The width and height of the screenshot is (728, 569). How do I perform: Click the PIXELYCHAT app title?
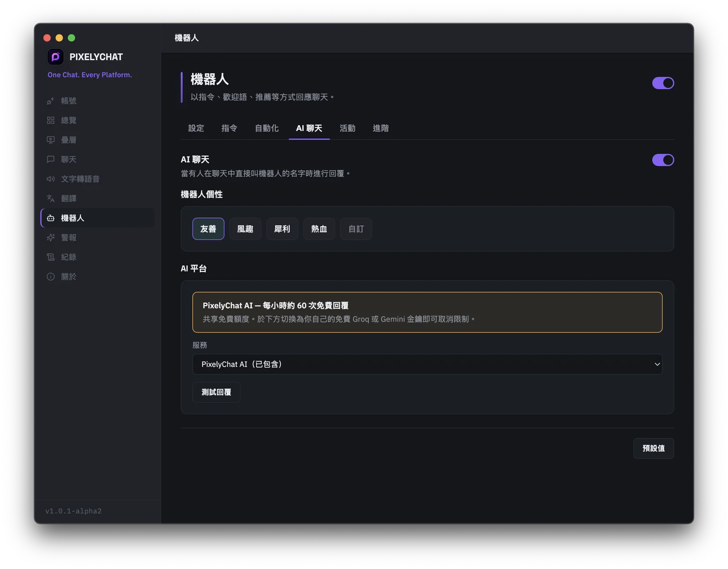96,57
